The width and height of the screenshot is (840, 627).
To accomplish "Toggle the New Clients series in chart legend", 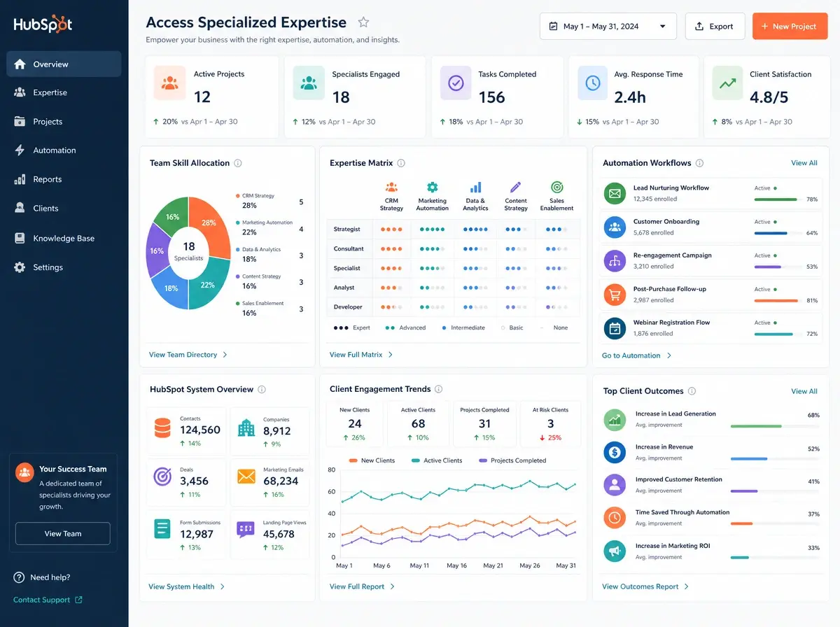I will click(x=372, y=460).
